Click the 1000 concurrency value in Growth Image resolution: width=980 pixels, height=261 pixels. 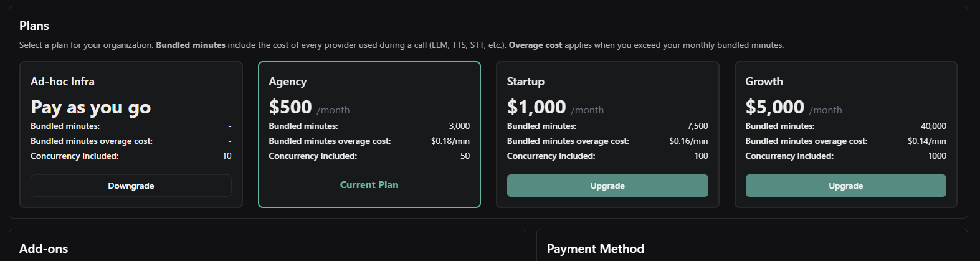[936, 156]
